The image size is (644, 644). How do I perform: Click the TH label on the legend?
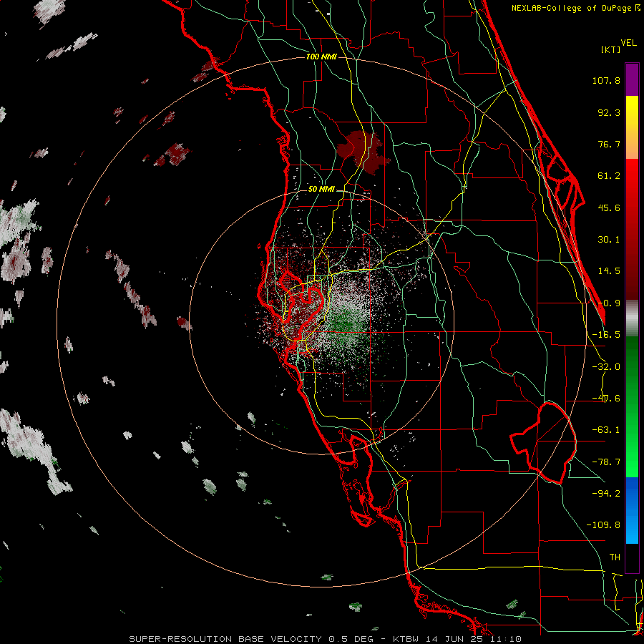(x=615, y=557)
